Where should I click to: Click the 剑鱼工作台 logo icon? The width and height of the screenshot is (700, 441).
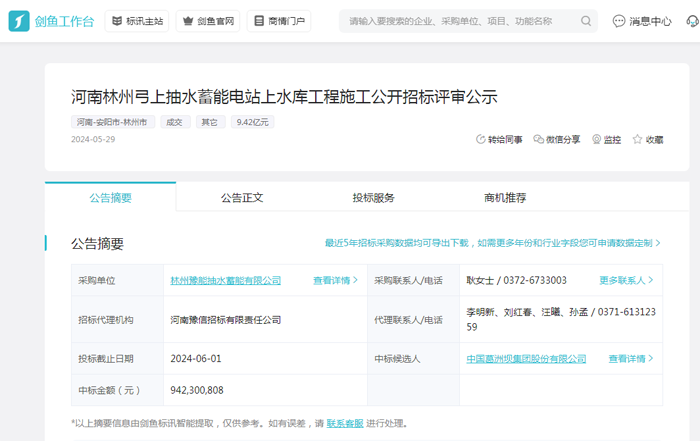[x=19, y=21]
